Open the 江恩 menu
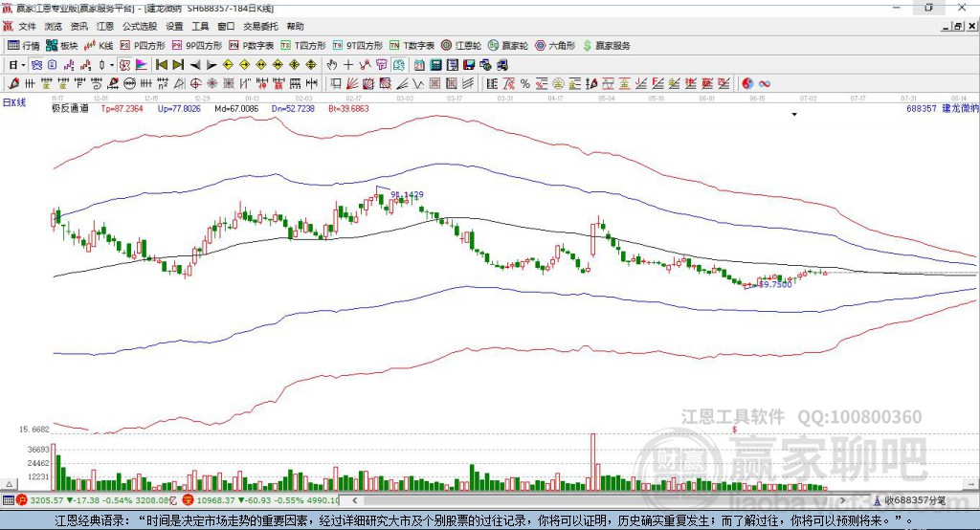980x530 pixels. click(105, 26)
